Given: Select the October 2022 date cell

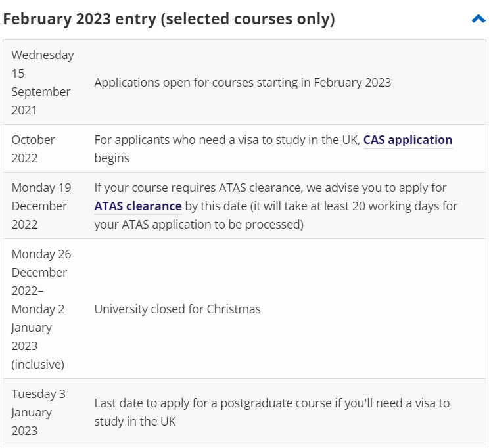Looking at the screenshot, I should point(33,148).
